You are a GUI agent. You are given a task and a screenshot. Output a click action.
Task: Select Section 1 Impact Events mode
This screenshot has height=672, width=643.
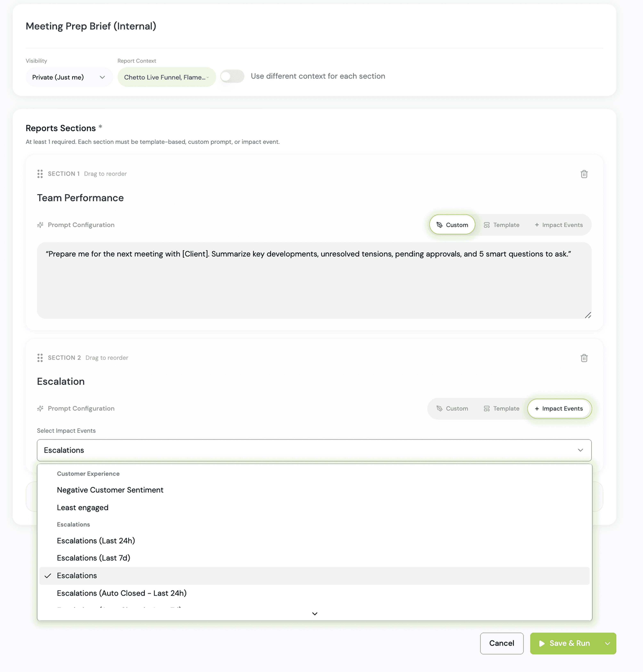coord(558,225)
